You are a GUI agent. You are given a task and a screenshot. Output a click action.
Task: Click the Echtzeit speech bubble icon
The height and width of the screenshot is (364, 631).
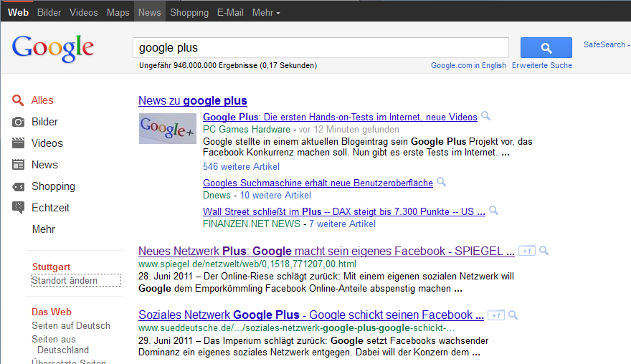click(18, 208)
